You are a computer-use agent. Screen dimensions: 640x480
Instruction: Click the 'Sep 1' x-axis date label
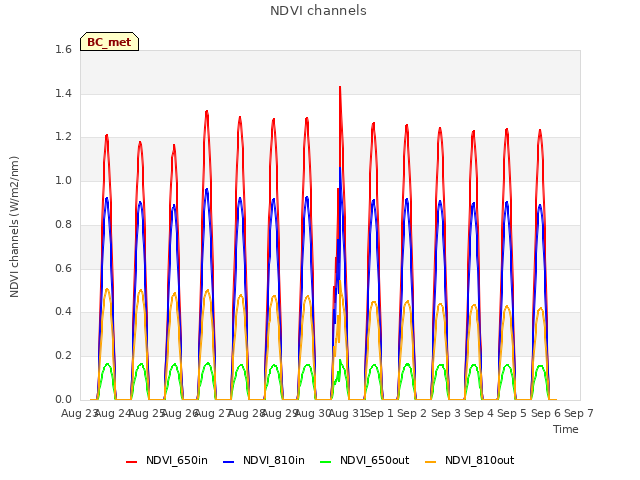[379, 413]
